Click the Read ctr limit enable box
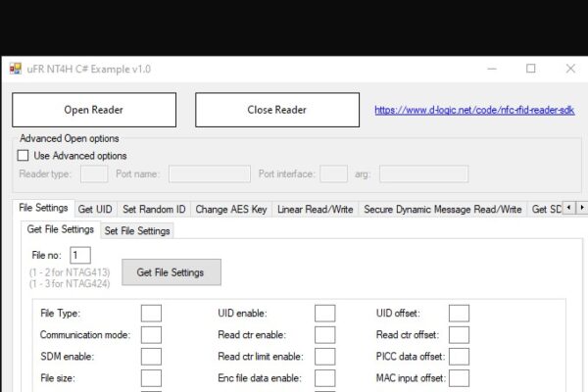This screenshot has width=588, height=392. point(325,357)
